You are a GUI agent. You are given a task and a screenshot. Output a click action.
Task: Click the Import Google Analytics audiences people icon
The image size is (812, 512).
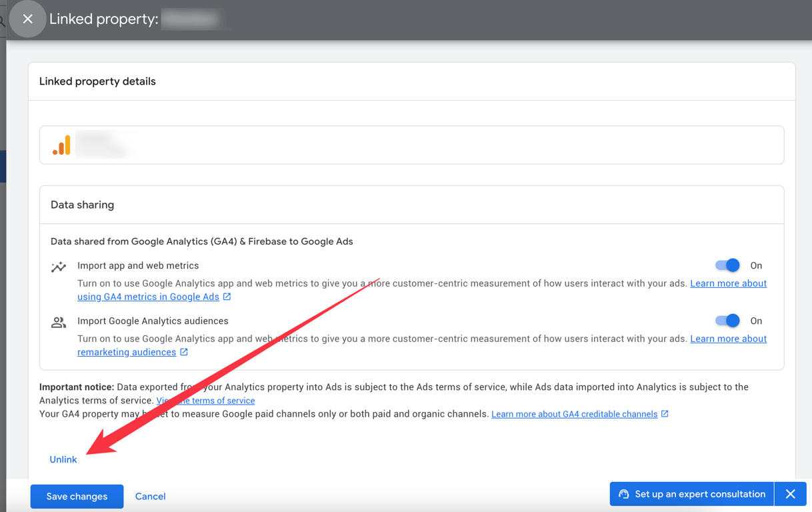pos(59,323)
